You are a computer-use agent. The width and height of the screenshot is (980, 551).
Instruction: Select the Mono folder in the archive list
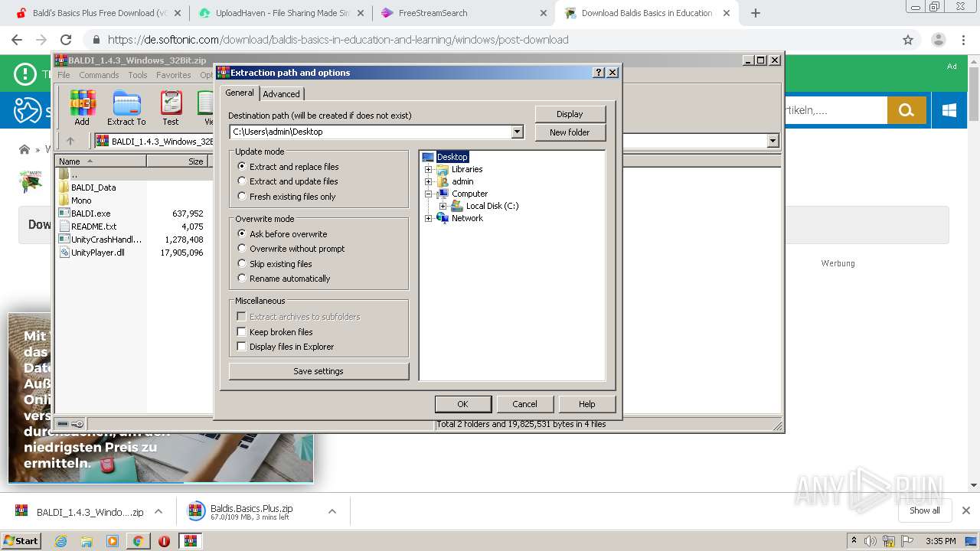point(81,201)
